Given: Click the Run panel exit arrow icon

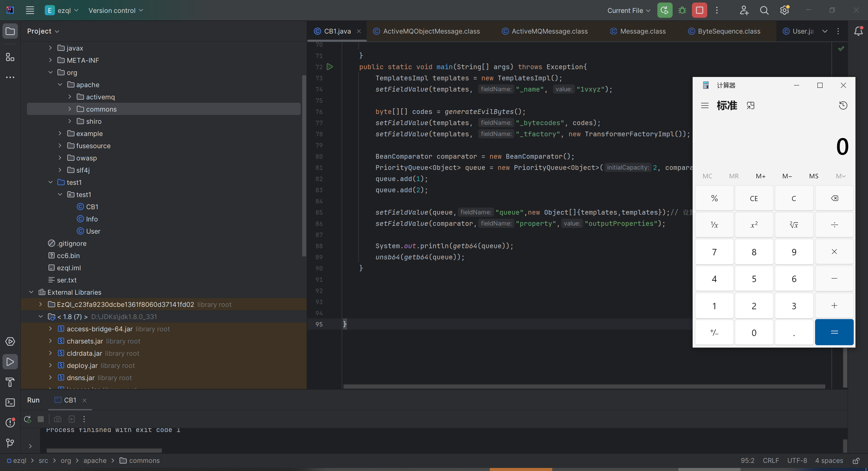Looking at the screenshot, I should point(71,419).
